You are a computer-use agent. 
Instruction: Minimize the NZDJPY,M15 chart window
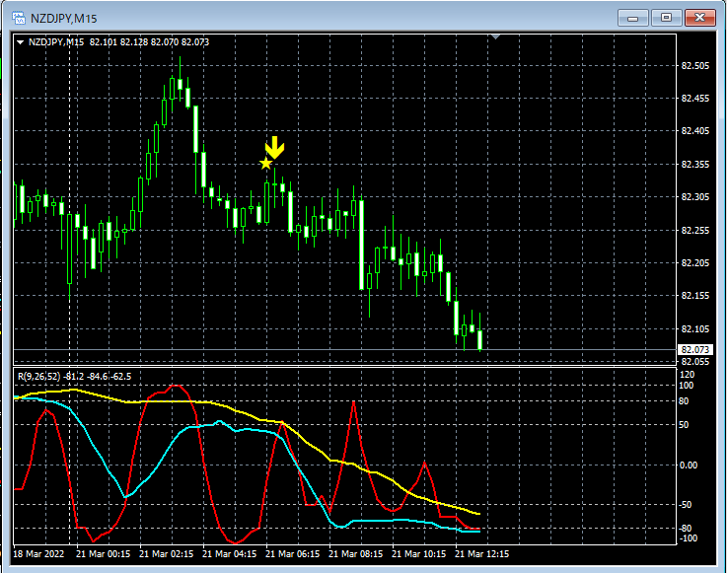pyautogui.click(x=633, y=18)
